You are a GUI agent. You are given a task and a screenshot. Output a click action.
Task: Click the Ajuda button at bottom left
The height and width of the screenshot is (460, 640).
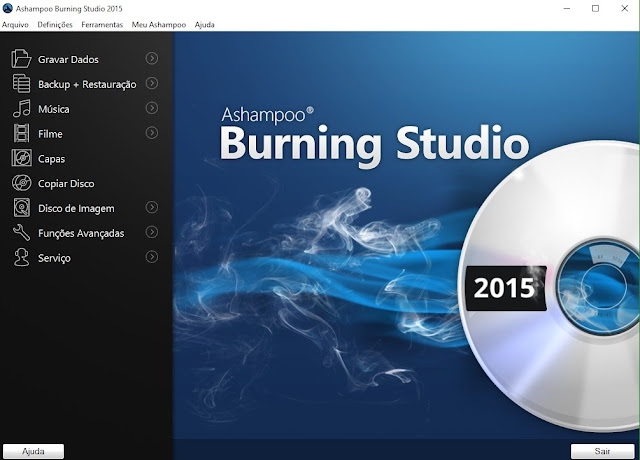click(33, 451)
